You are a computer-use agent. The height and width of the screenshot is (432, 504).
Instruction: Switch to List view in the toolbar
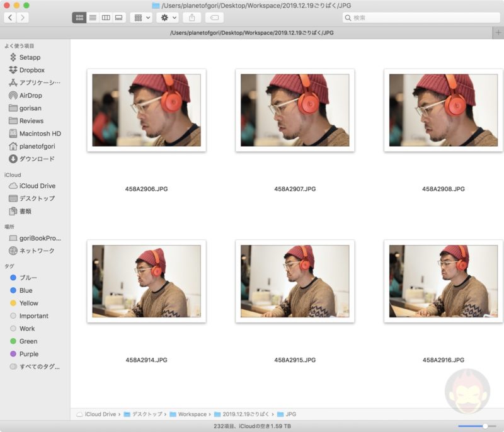click(93, 17)
